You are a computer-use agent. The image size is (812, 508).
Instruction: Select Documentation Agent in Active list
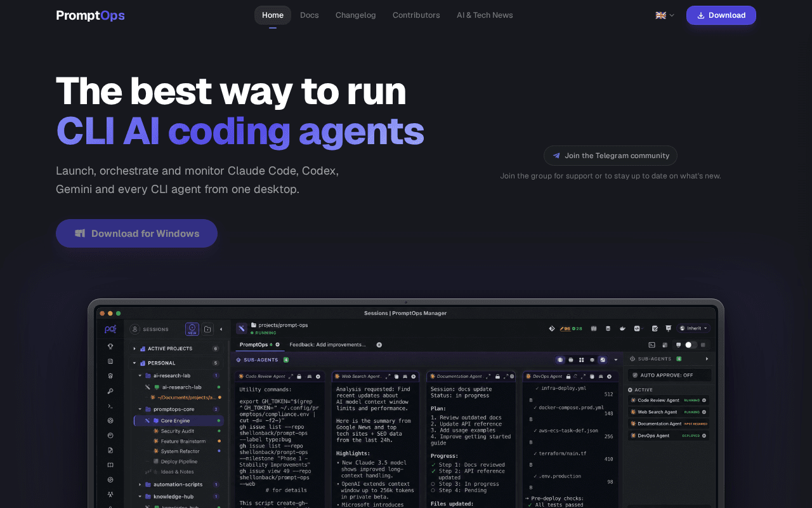669,424
